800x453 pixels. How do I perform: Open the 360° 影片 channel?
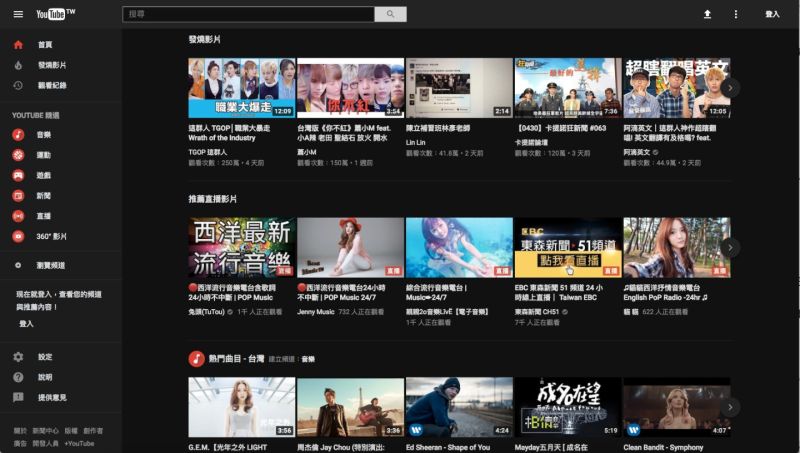(x=61, y=236)
